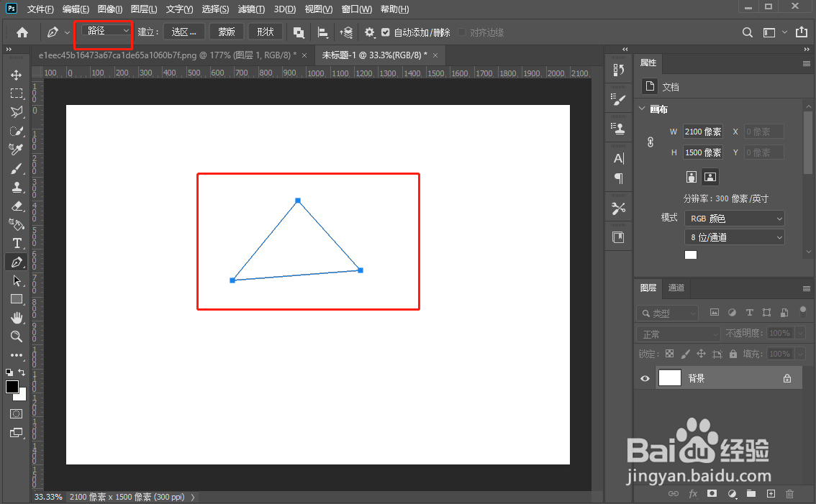This screenshot has height=504, width=816.
Task: Select the Rectangle shape tool
Action: pos(16,299)
